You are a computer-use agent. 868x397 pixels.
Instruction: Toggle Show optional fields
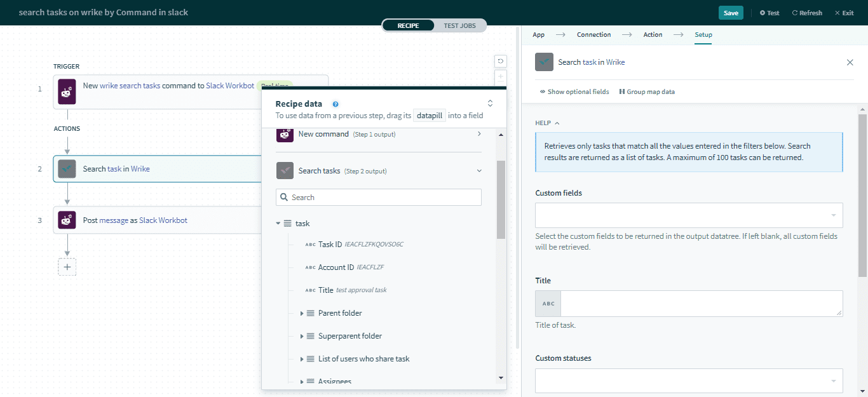pyautogui.click(x=574, y=91)
